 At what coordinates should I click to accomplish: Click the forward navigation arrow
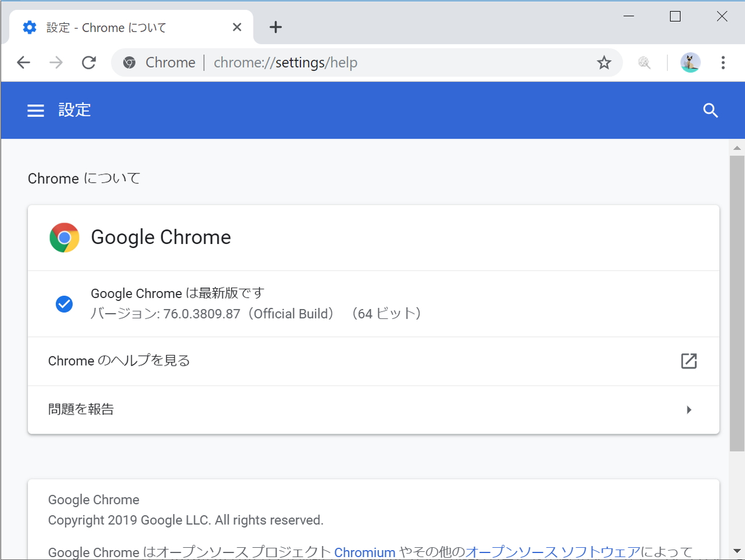click(56, 62)
